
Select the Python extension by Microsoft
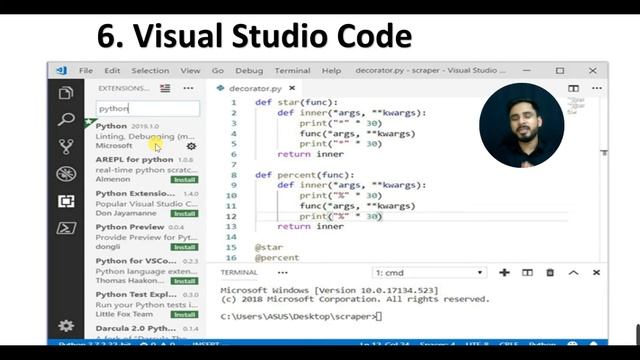point(145,136)
